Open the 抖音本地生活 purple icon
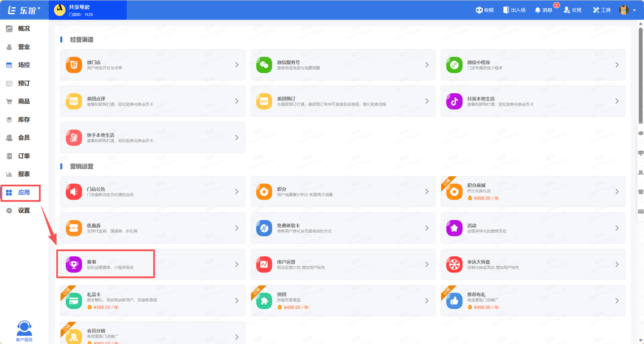Image resolution: width=644 pixels, height=344 pixels. pos(454,101)
